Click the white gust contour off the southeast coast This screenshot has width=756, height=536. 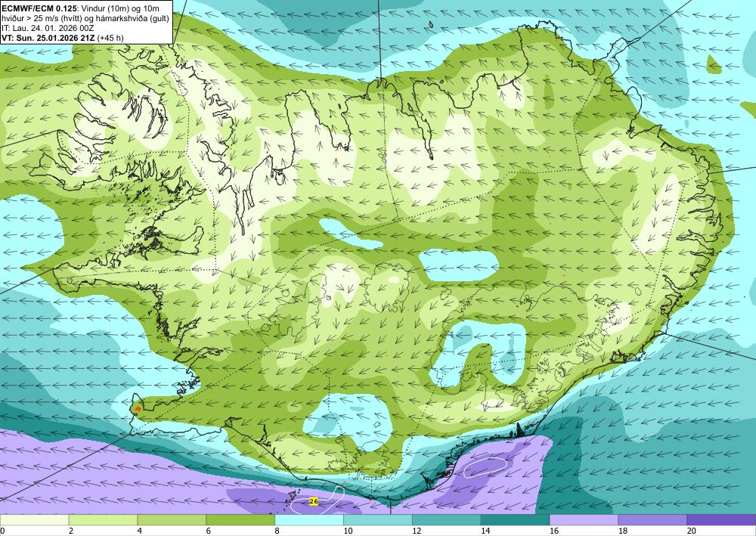(x=484, y=467)
